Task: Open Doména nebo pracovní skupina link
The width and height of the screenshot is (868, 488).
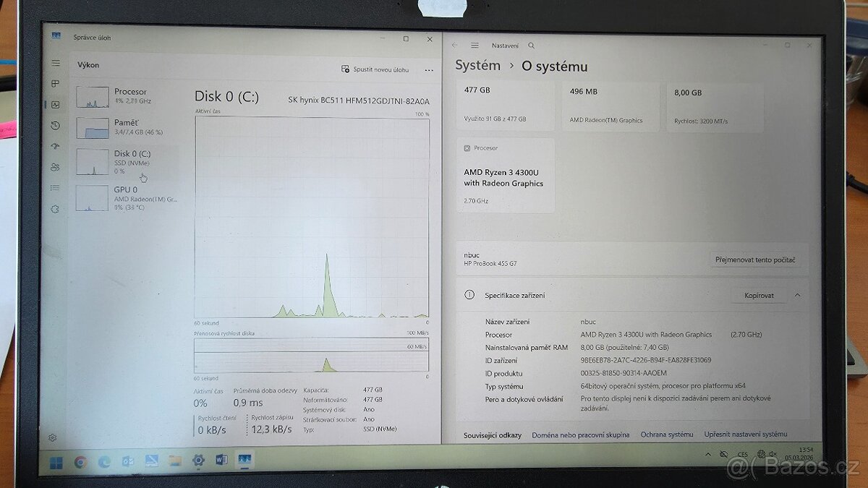Action: [580, 435]
